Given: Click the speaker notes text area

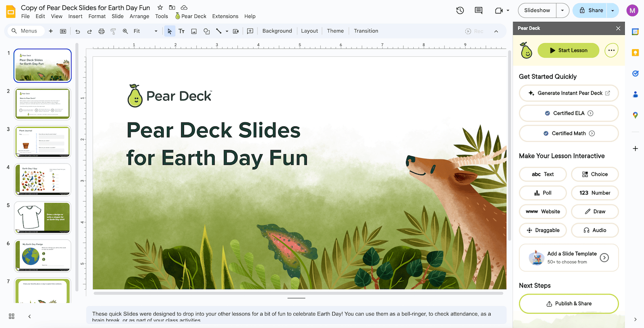Looking at the screenshot, I should [296, 315].
